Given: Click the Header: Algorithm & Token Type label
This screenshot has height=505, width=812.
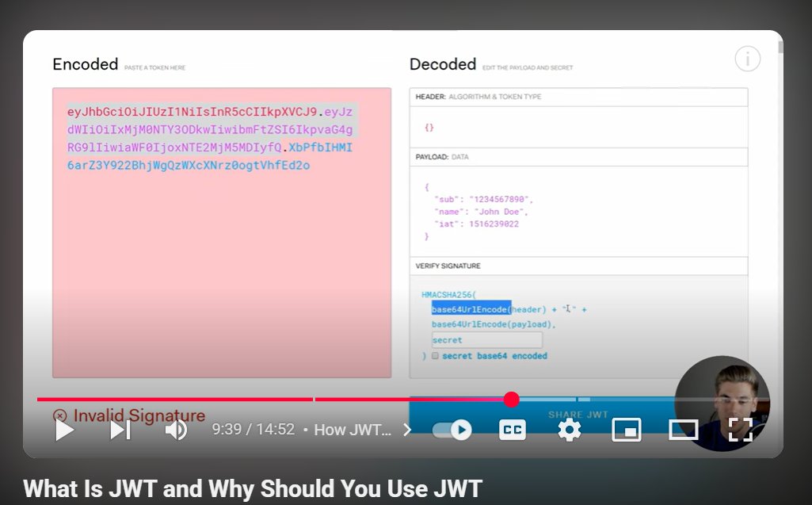Looking at the screenshot, I should coord(478,97).
